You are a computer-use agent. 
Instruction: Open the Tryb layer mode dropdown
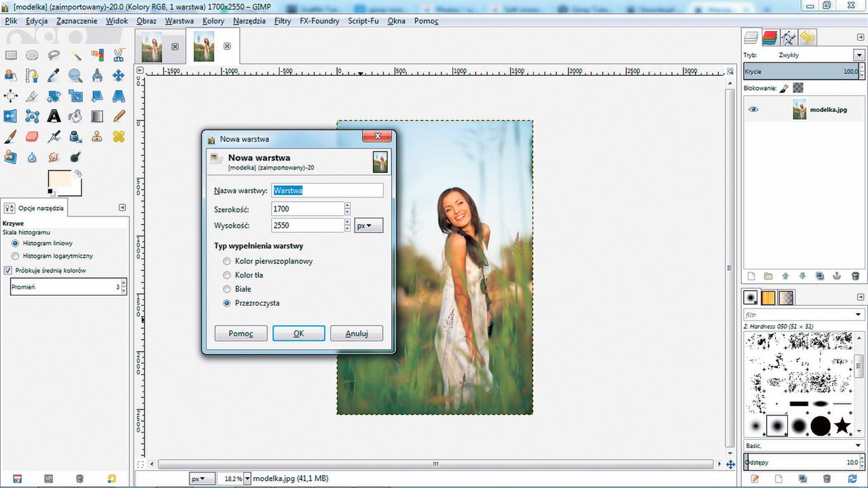859,56
